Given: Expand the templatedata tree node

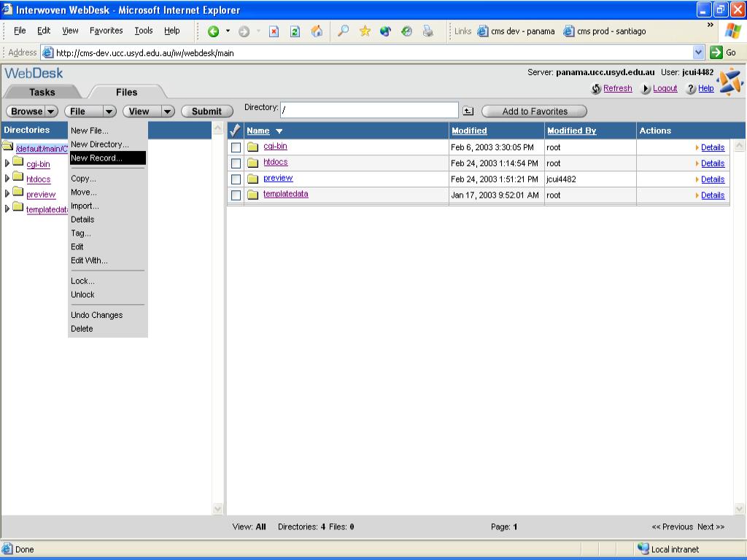Looking at the screenshot, I should (x=7, y=209).
